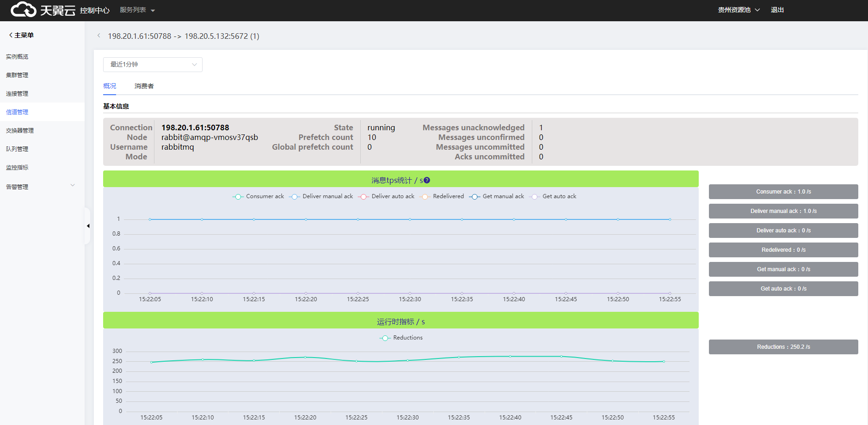This screenshot has height=425, width=868.
Task: Click the Consumer ack 1.0 /s button
Action: pyautogui.click(x=783, y=192)
